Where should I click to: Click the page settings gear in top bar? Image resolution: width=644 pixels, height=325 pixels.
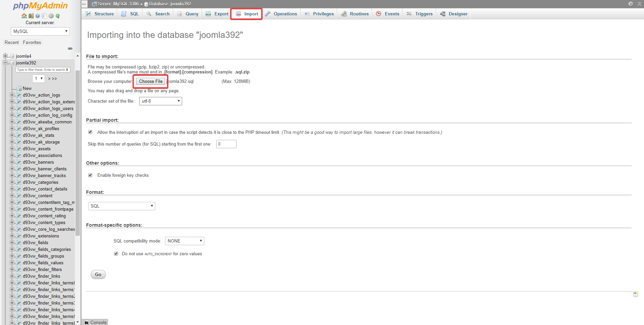[631, 4]
